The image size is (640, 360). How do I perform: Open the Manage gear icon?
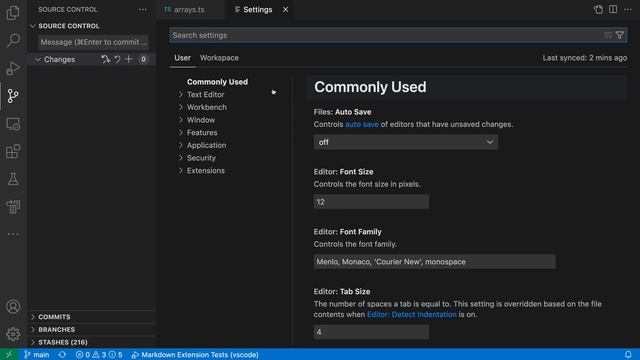(x=13, y=334)
